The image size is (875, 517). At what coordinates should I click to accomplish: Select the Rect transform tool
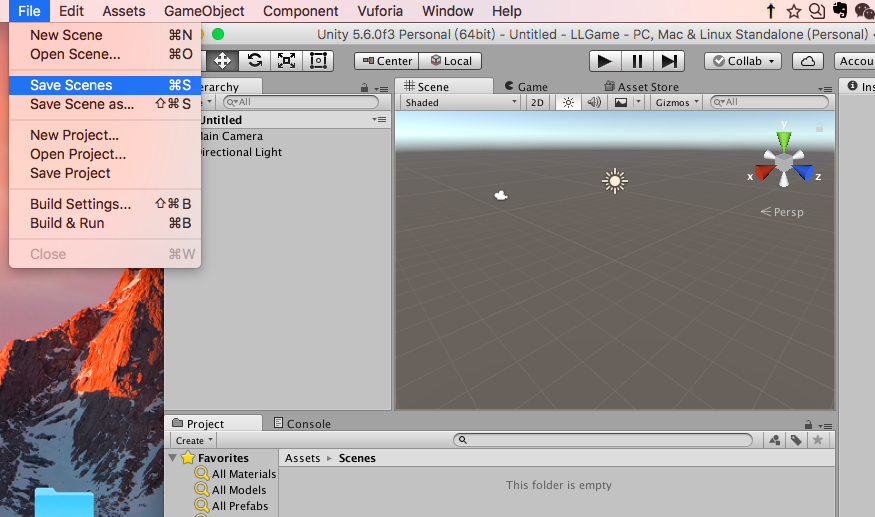click(x=318, y=60)
